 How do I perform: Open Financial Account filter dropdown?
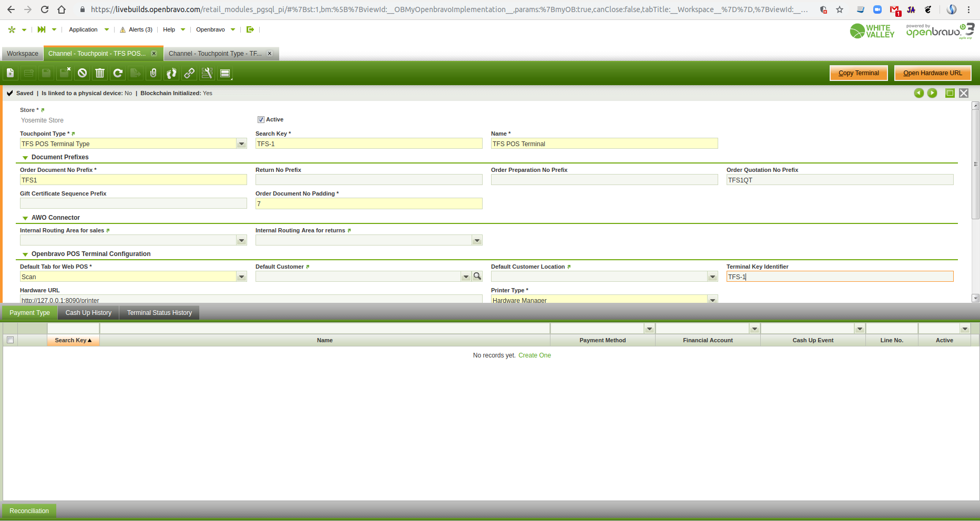click(x=754, y=329)
